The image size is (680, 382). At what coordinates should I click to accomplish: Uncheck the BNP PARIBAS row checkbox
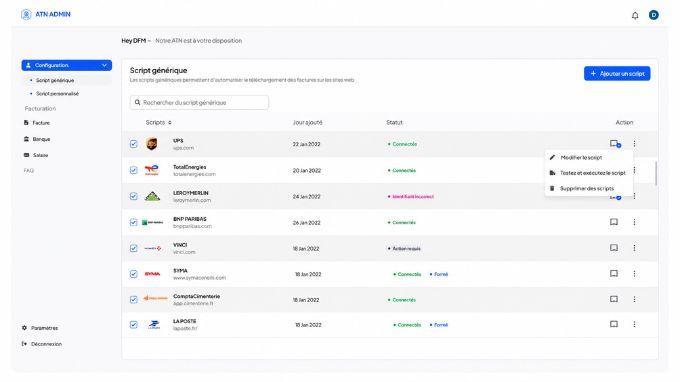[x=134, y=222]
